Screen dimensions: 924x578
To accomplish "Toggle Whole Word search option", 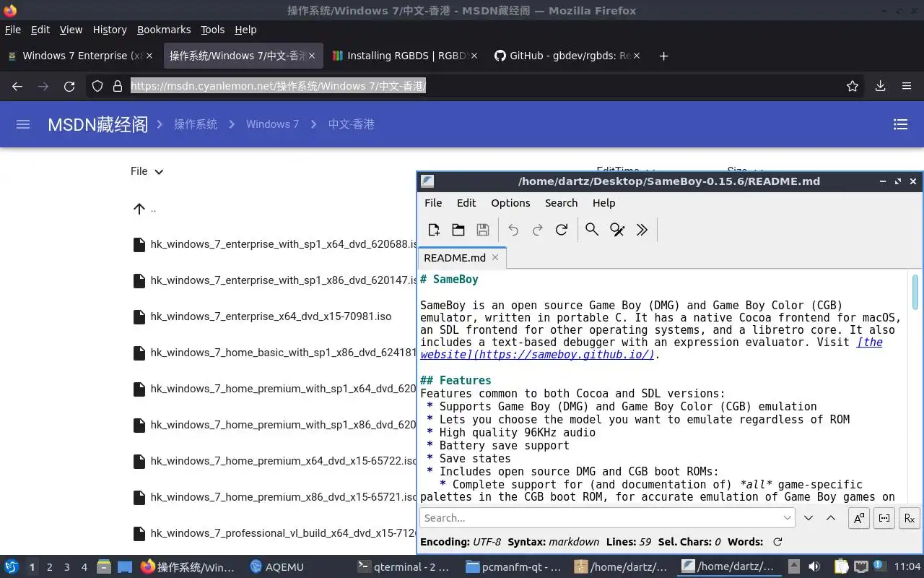I will click(884, 518).
